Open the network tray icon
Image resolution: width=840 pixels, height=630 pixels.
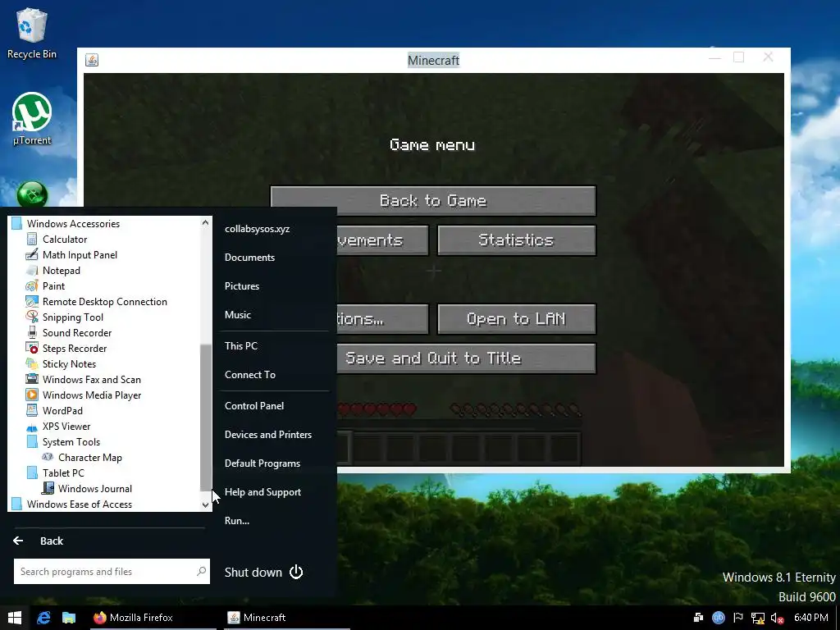pyautogui.click(x=757, y=618)
